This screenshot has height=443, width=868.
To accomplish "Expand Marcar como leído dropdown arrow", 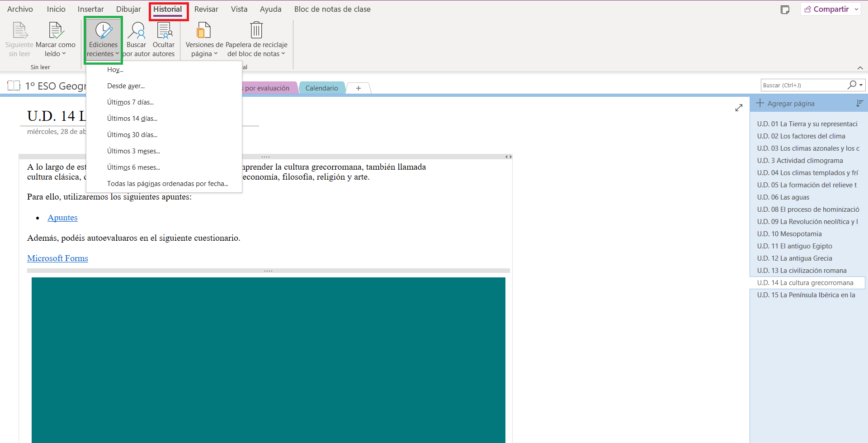I will point(64,53).
